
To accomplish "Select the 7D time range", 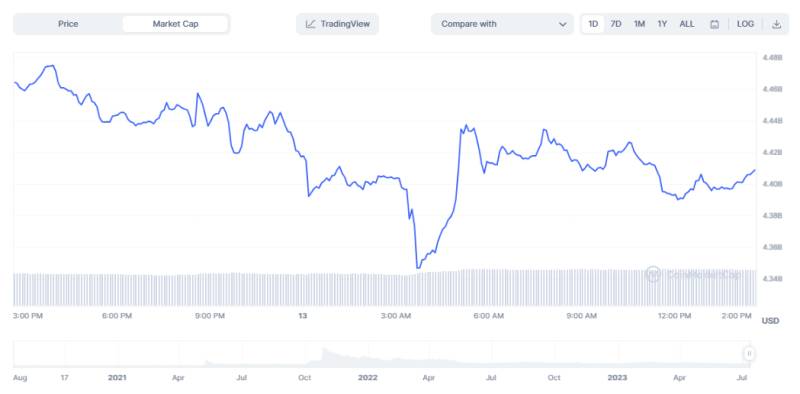I will coord(616,24).
